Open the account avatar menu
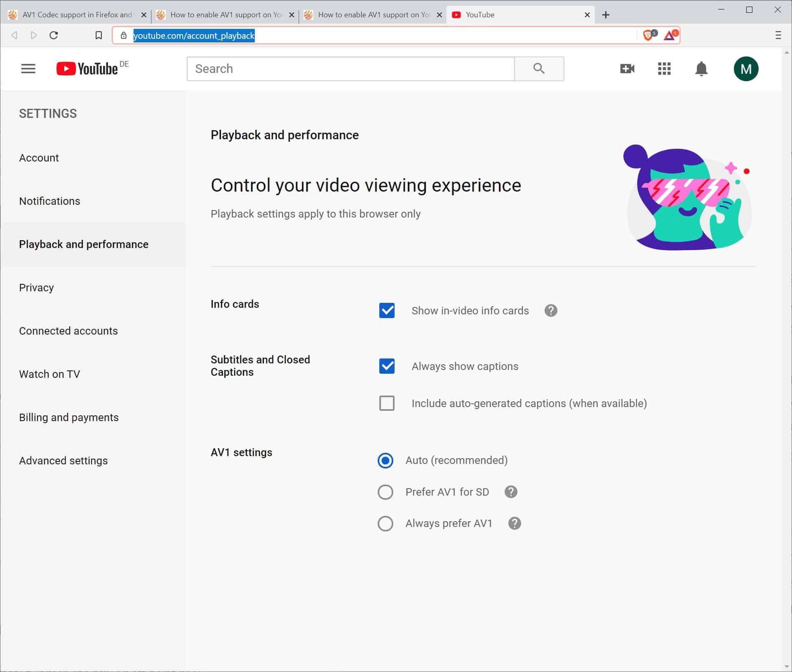The width and height of the screenshot is (792, 672). (746, 68)
